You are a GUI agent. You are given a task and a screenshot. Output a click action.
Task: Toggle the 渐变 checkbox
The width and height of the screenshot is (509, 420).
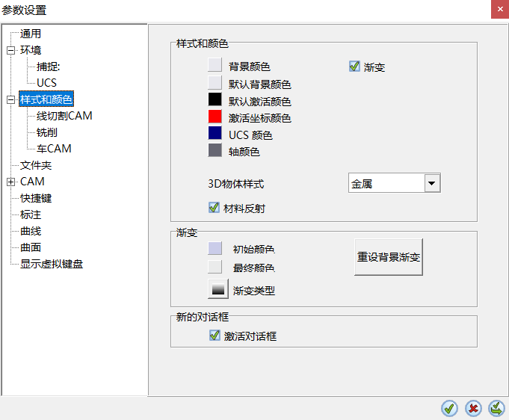point(354,67)
